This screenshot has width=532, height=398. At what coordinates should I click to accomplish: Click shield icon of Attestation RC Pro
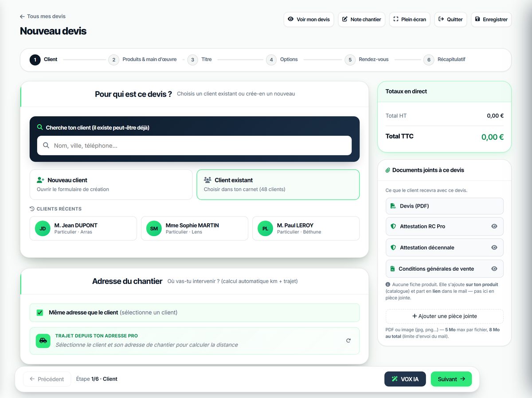tap(393, 226)
